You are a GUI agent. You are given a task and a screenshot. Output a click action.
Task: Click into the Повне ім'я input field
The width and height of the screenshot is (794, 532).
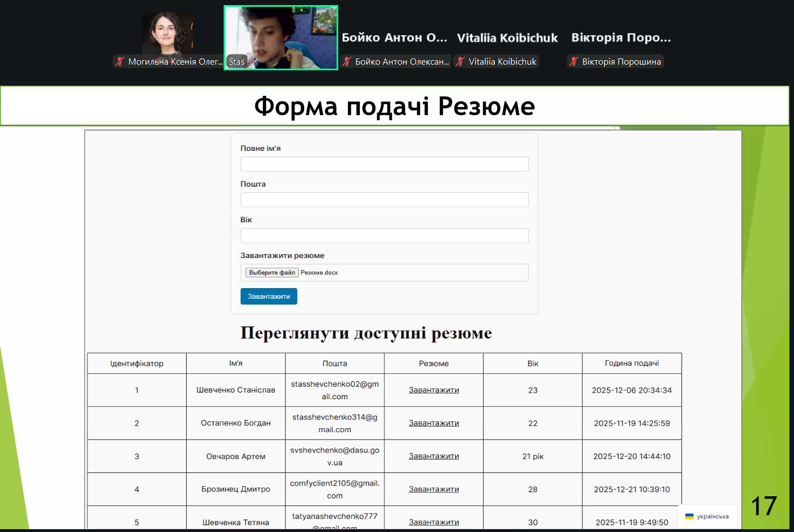[x=384, y=164]
